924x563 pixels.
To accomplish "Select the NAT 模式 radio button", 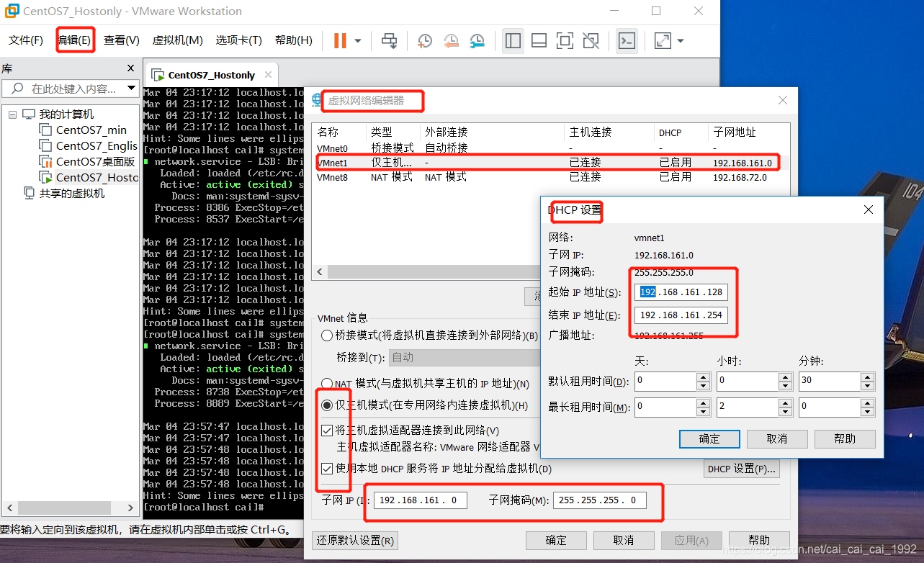I will pos(327,384).
